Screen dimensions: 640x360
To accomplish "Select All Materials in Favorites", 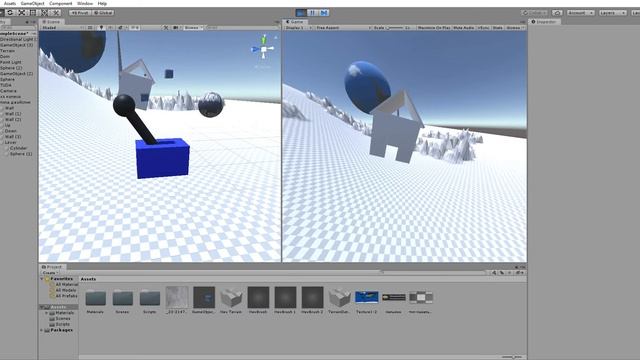I will 66,284.
